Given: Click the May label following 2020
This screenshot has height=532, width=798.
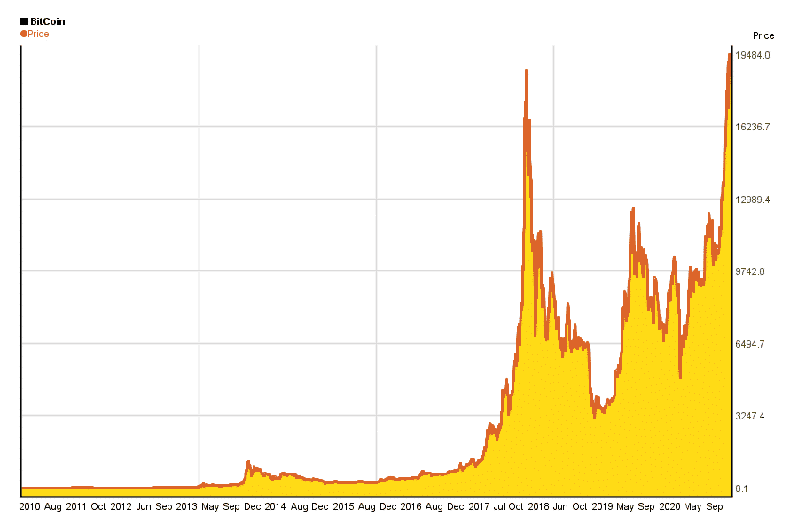Looking at the screenshot, I should click(x=692, y=506).
